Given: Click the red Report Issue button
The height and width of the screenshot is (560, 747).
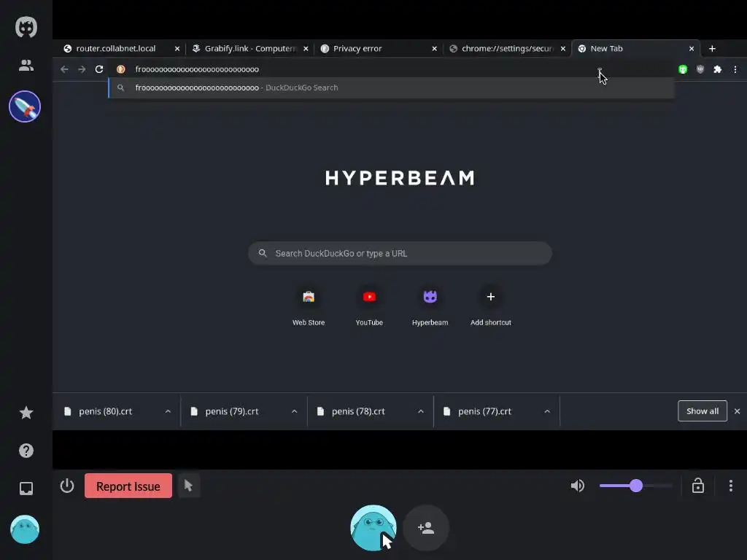Looking at the screenshot, I should [x=128, y=486].
